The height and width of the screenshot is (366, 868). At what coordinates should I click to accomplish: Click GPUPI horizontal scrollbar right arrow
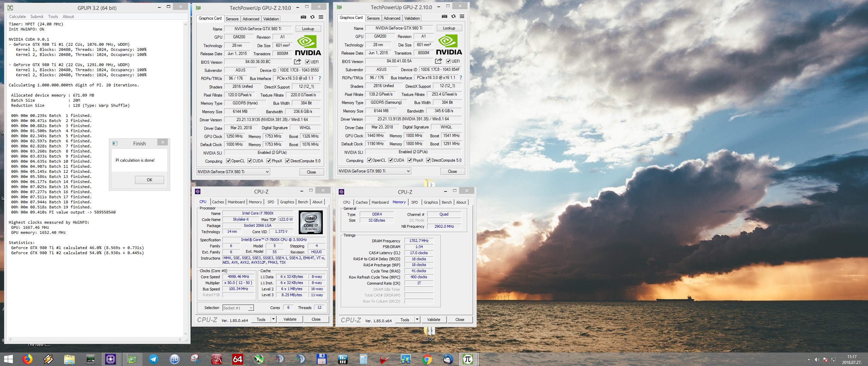(180, 339)
